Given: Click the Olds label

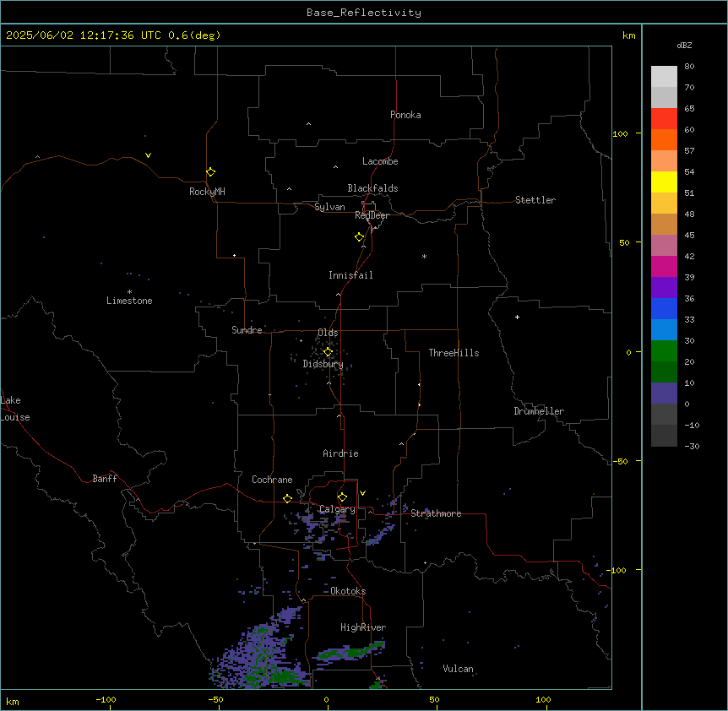Looking at the screenshot, I should 328,333.
